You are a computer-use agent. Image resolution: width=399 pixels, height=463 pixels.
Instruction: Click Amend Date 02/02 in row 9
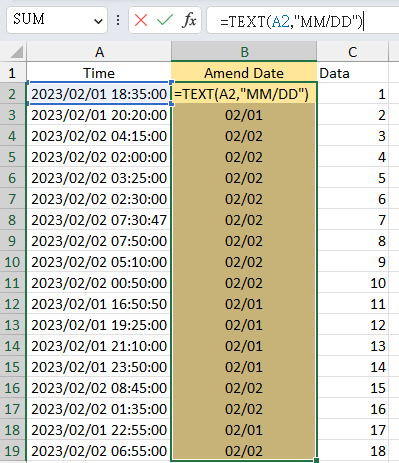[244, 241]
